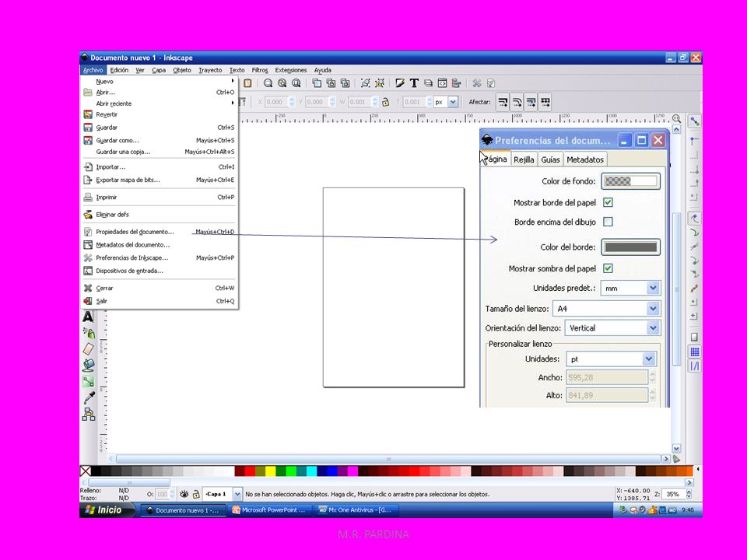
Task: Toggle the width/height ratio lock
Action: [x=385, y=102]
